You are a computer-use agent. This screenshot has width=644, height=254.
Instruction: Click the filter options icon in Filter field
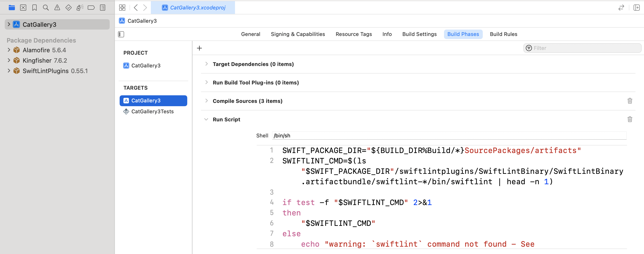(x=529, y=48)
